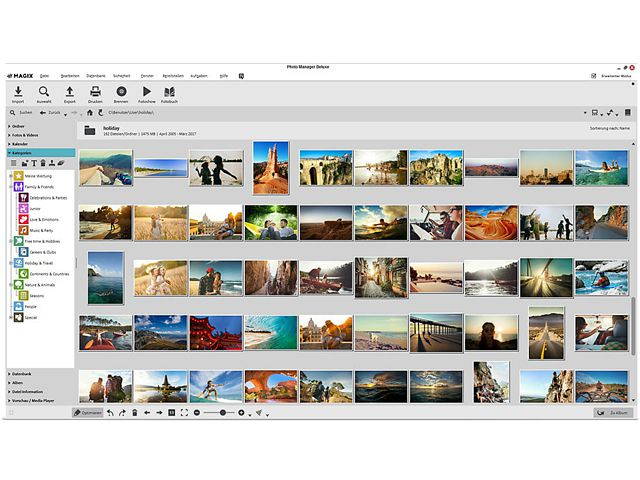Open the Aufgaben menu
Viewport: 640px width, 480px height.
click(x=199, y=76)
